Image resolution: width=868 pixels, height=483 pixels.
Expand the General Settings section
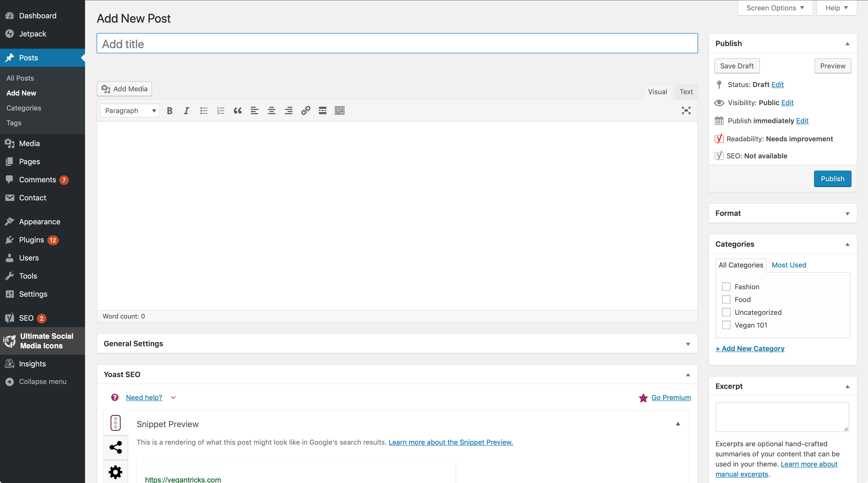tap(397, 344)
